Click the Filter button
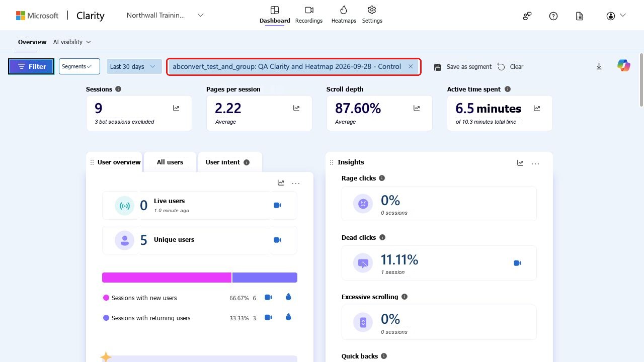The image size is (644, 362). point(31,66)
